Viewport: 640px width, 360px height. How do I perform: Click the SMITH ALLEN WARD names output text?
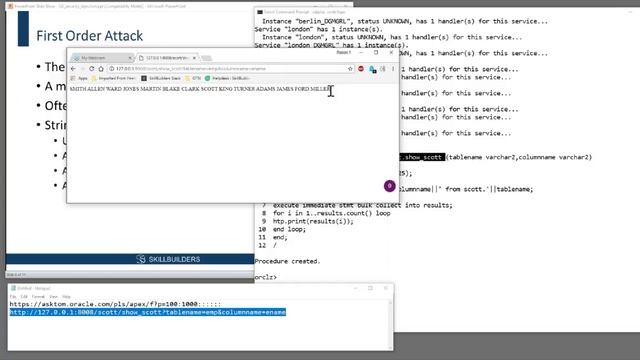(x=199, y=89)
